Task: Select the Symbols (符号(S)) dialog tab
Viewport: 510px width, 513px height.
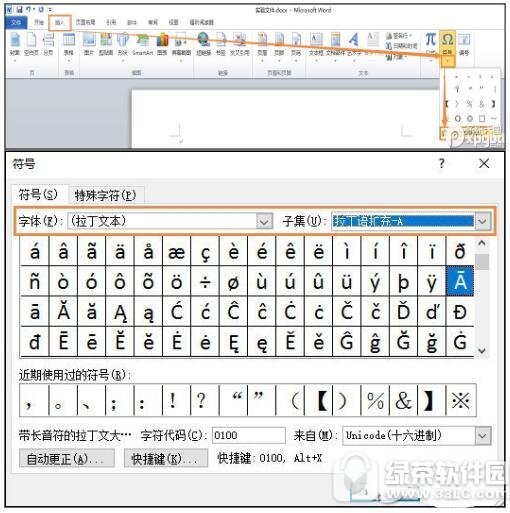Action: click(x=38, y=194)
